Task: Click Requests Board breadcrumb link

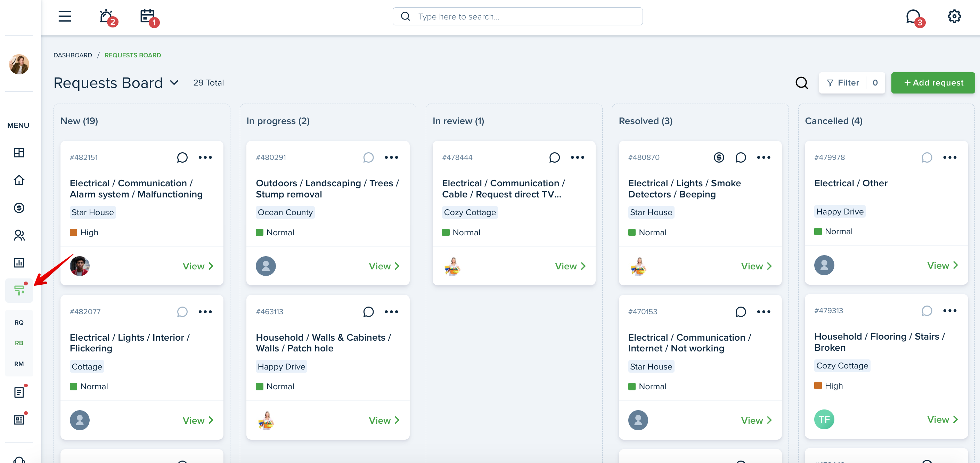Action: [x=132, y=55]
